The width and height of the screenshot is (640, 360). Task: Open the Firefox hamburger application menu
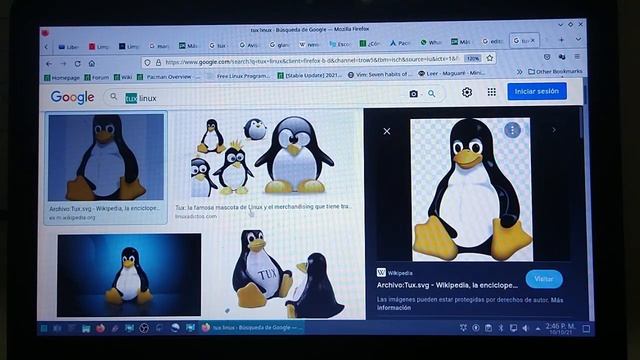point(577,56)
